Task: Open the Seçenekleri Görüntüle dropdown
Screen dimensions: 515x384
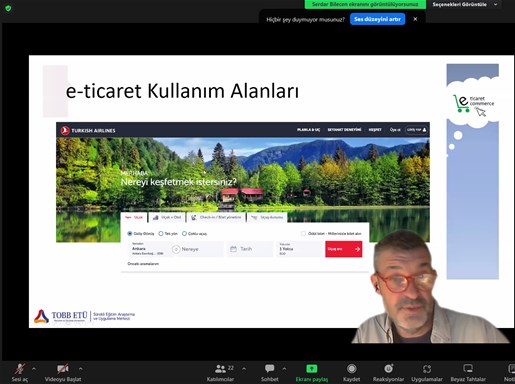Action: 464,5
